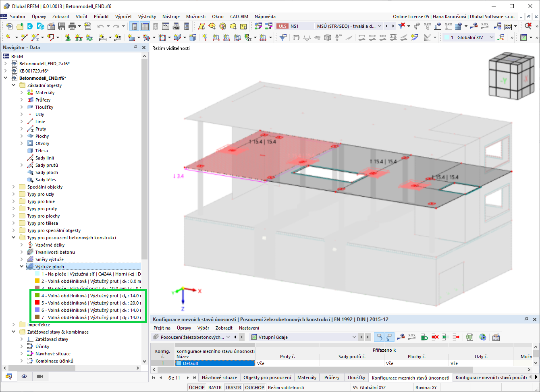Go to next load case arrow beside MSÚ dropdown
The width and height of the screenshot is (540, 392).
tap(394, 26)
